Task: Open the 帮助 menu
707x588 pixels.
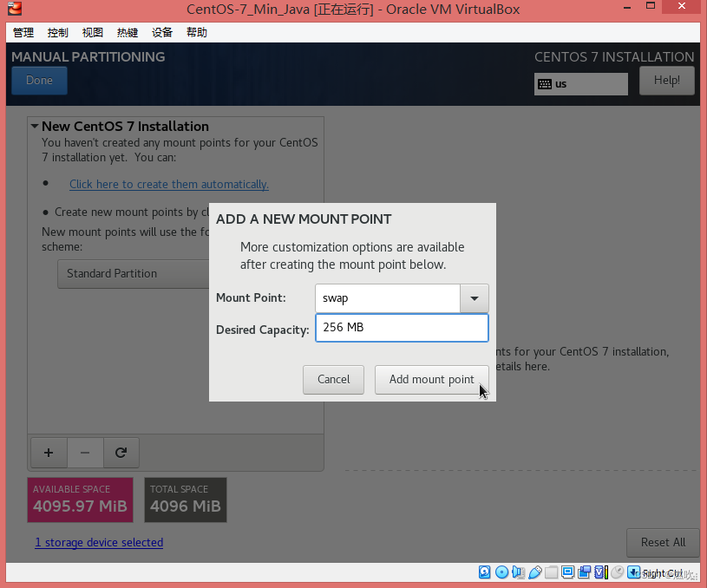Action: tap(197, 32)
